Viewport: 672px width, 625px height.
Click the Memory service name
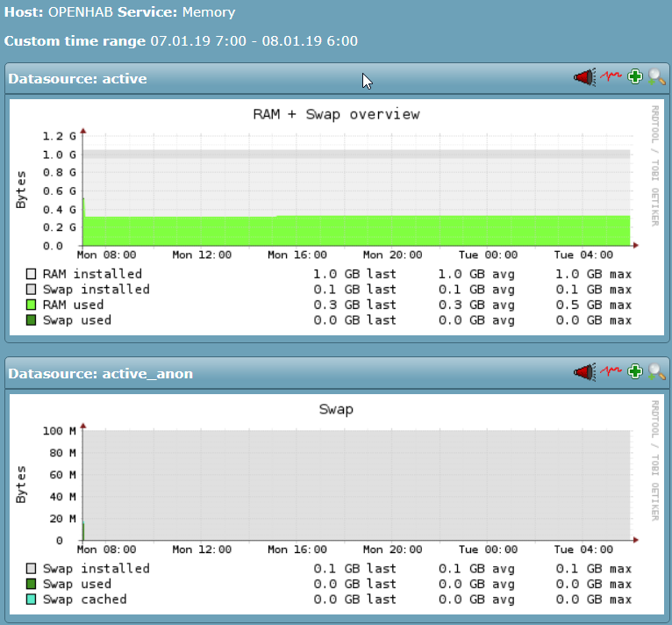[209, 13]
